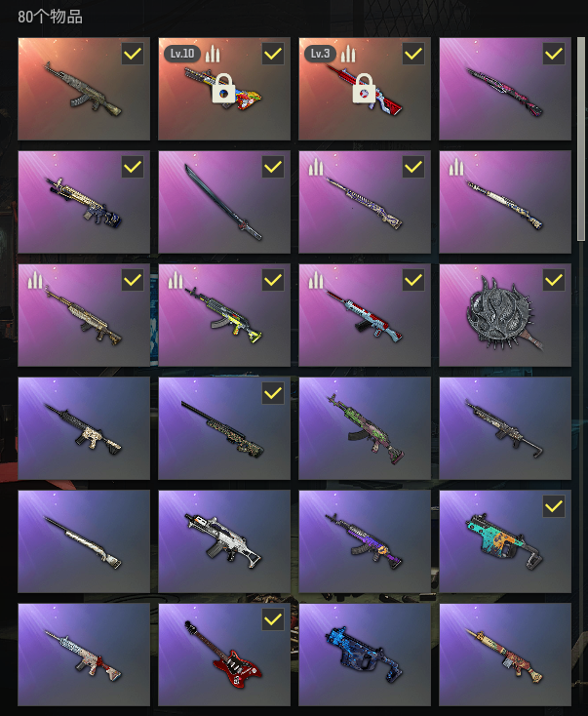This screenshot has width=588, height=716.
Task: Select the blue Vector SMG item
Action: point(365,655)
